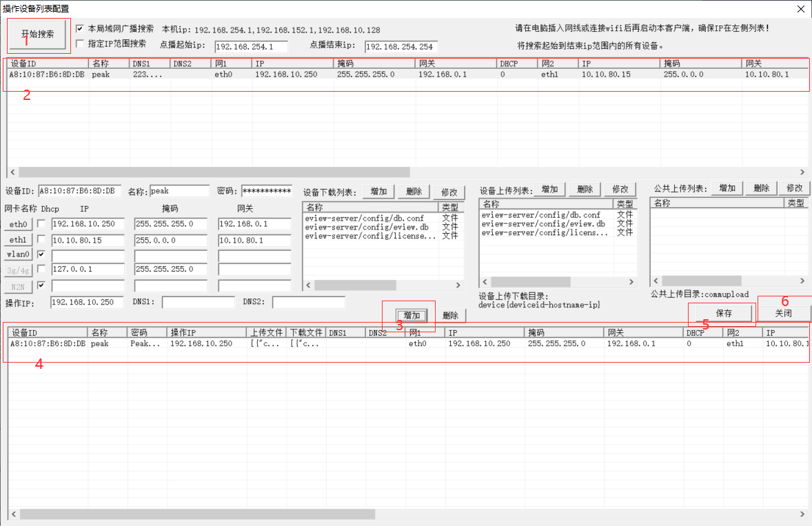
Task: Focus the DNS2 input field below network cards
Action: (x=309, y=303)
